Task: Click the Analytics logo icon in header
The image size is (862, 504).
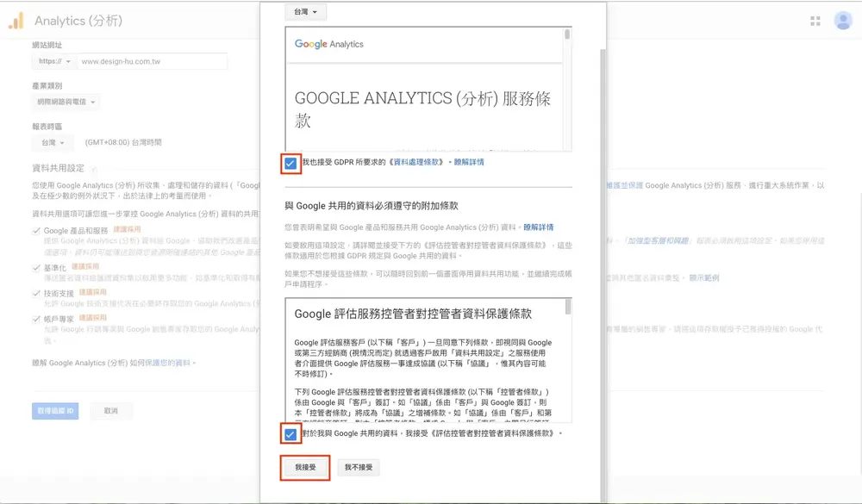Action: 16,21
